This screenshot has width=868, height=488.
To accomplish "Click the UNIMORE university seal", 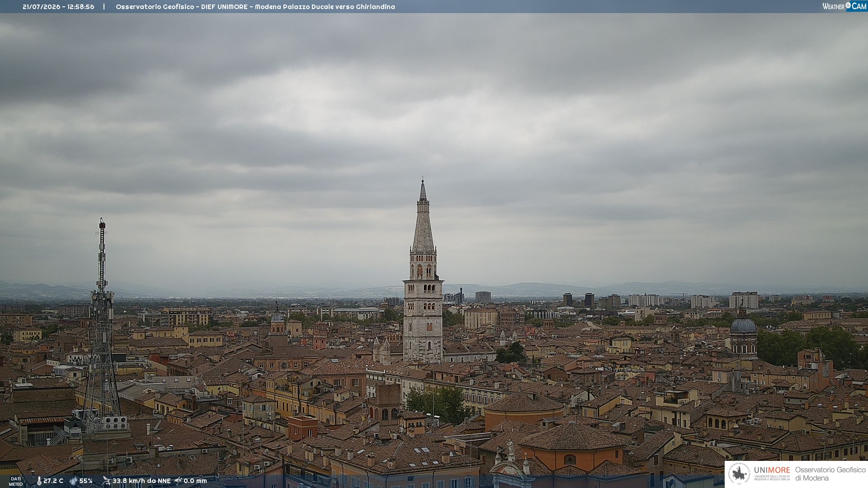I will pos(739,474).
